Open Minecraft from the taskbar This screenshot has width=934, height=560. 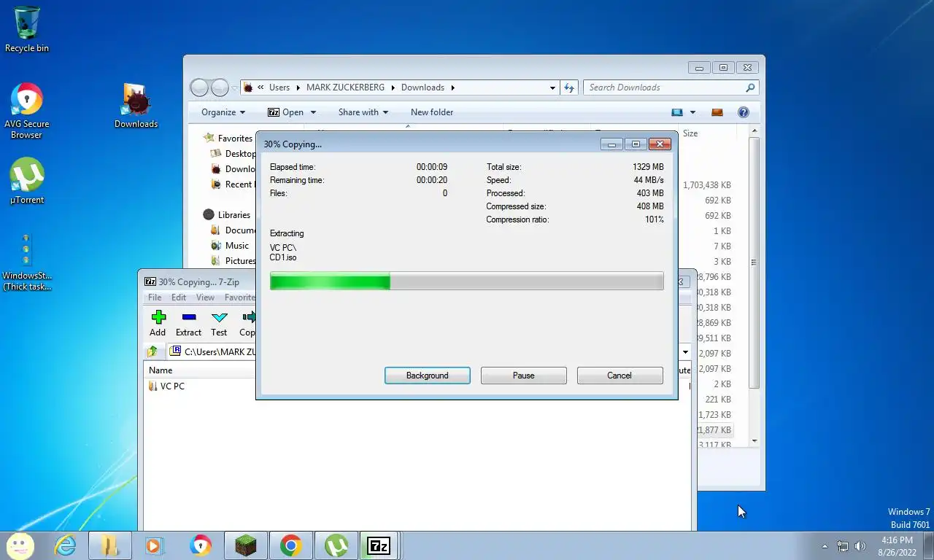click(x=245, y=545)
